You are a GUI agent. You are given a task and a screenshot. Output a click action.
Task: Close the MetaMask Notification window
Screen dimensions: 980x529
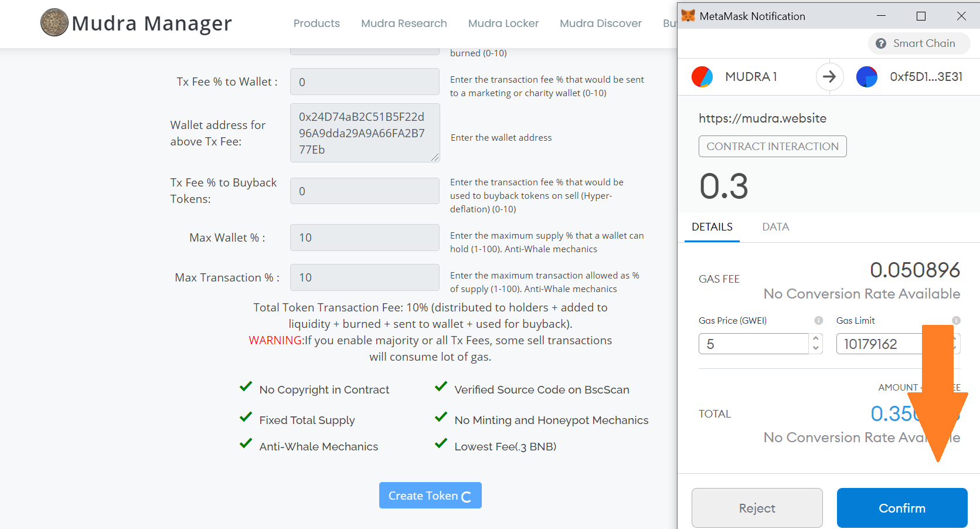[961, 16]
